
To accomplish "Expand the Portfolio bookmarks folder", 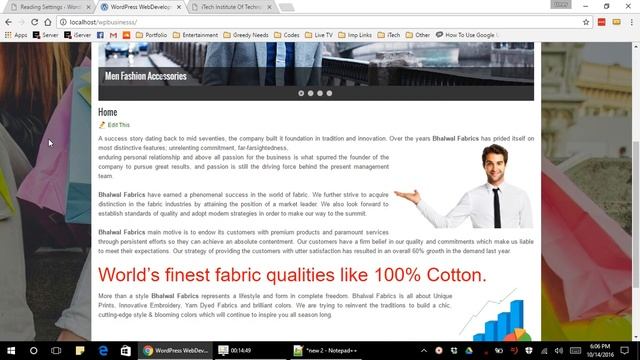I will (151, 35).
